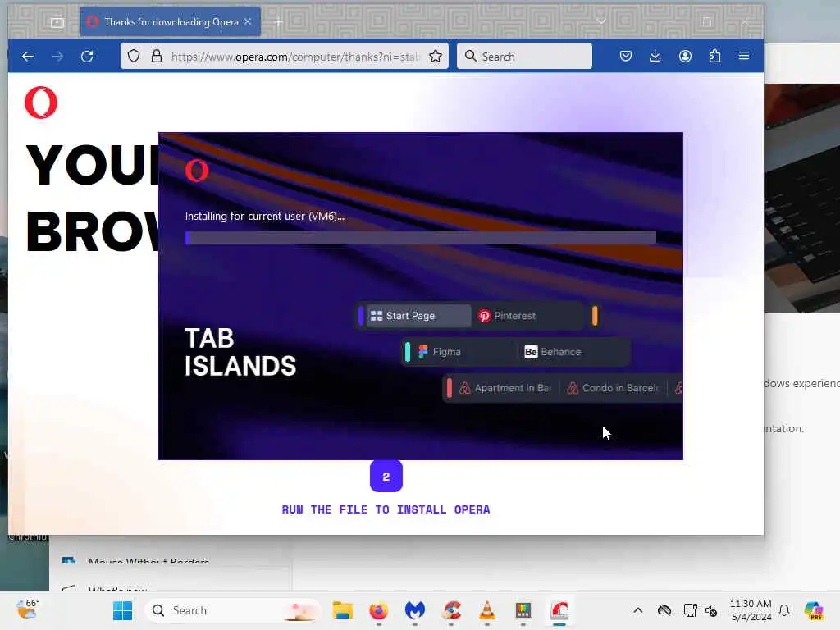Open the Windows Start menu
Screen dimensions: 840x630
(x=123, y=610)
